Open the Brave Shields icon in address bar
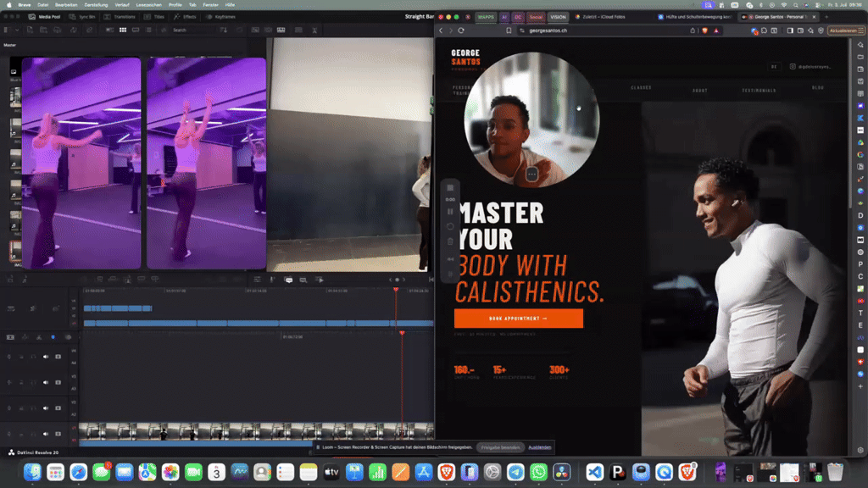This screenshot has width=868, height=488. [704, 30]
